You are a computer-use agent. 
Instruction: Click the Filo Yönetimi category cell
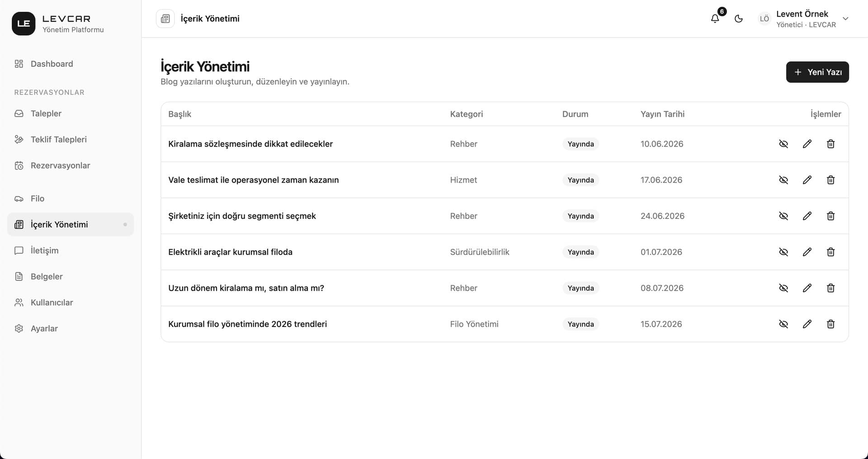pos(474,324)
